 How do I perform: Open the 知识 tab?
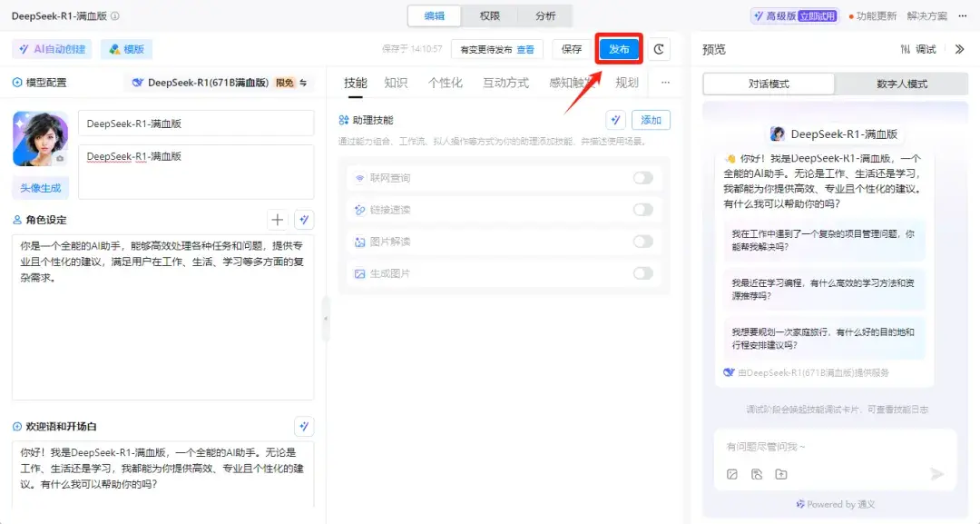(396, 83)
